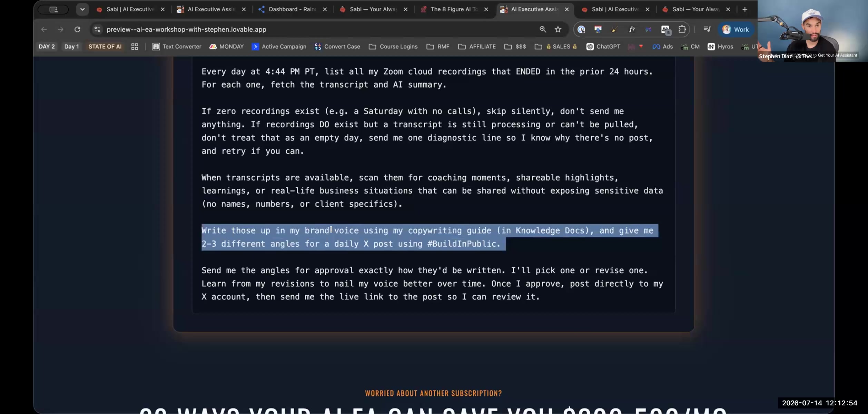Switch to the Dashboard - Rain tab

pos(292,9)
